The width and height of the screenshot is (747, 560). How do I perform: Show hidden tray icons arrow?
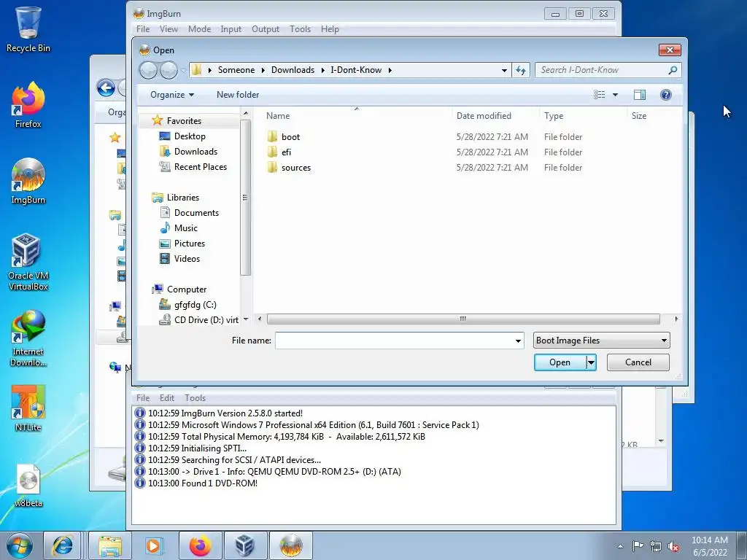click(x=620, y=546)
